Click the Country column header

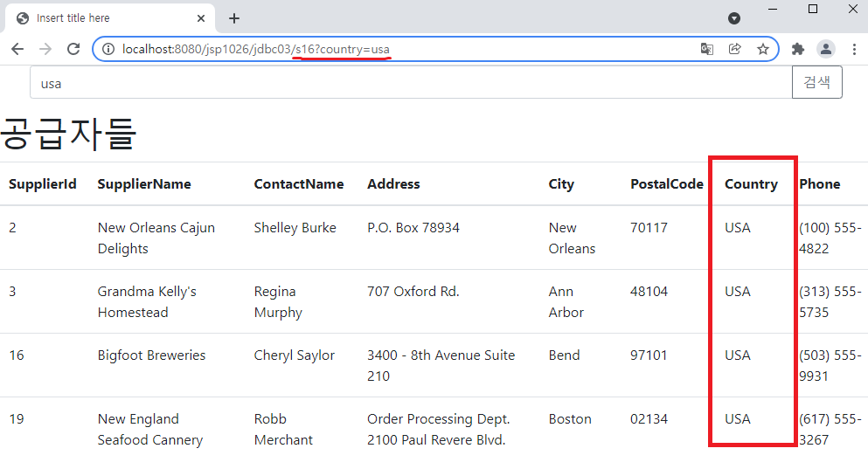tap(751, 184)
